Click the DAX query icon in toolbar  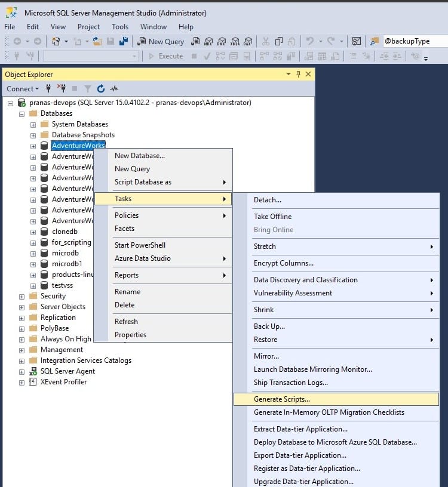click(x=248, y=41)
